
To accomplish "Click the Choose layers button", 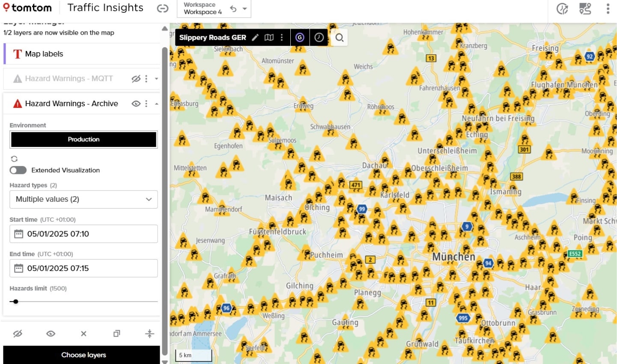I will coord(81,355).
